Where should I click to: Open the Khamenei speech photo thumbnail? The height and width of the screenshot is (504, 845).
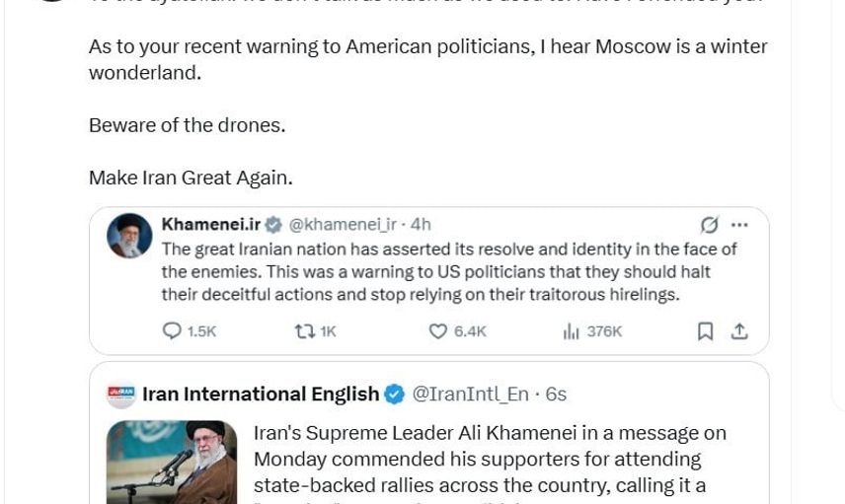point(172,462)
